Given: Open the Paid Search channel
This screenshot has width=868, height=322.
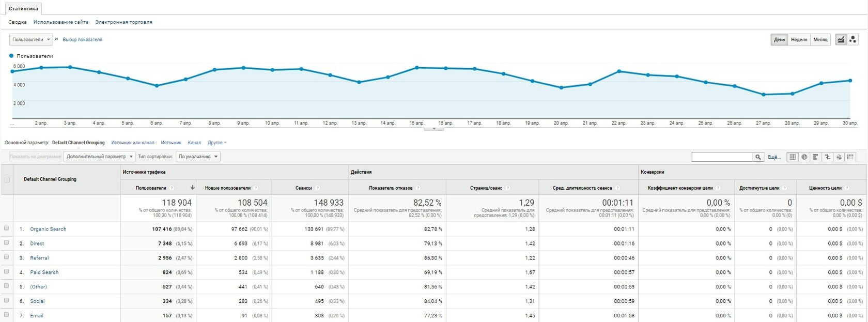Looking at the screenshot, I should click(44, 272).
